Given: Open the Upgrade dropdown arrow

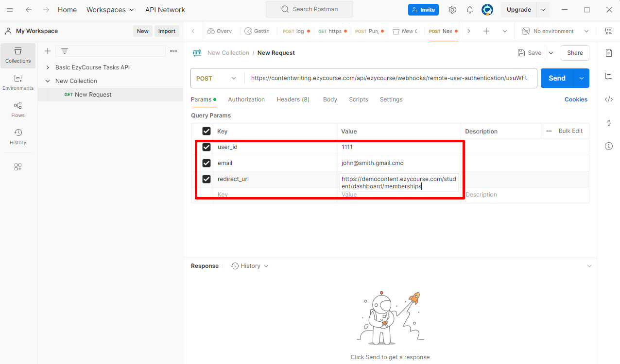Looking at the screenshot, I should click(543, 10).
